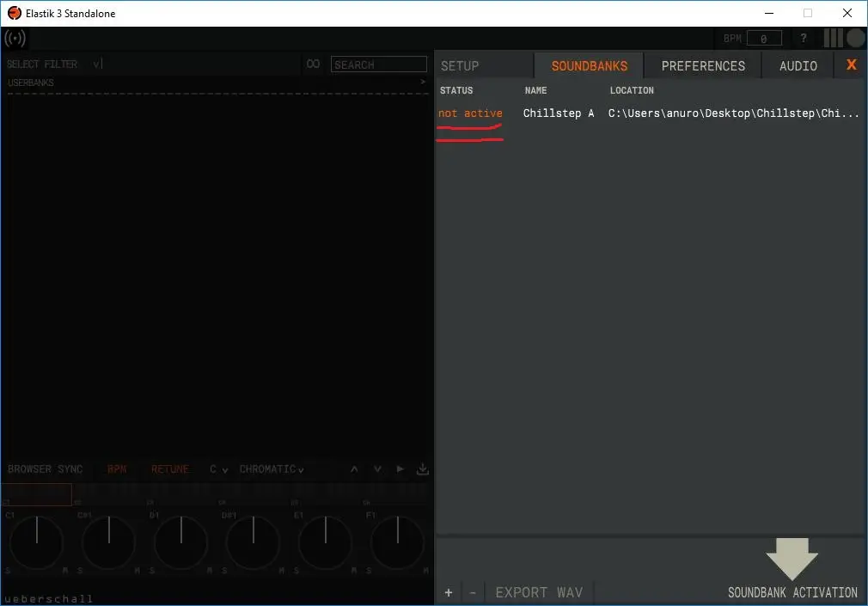Click the down arrow next to the play icon
The width and height of the screenshot is (868, 606).
(377, 469)
